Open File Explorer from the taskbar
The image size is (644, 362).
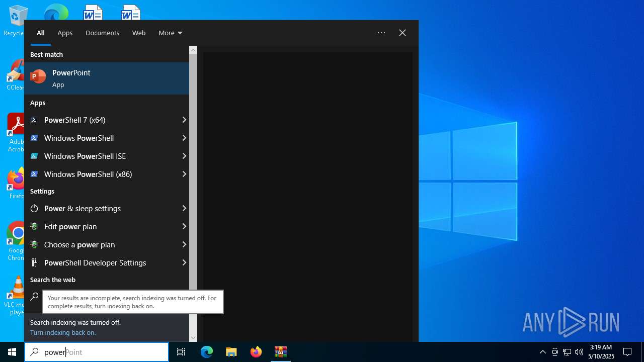(231, 352)
